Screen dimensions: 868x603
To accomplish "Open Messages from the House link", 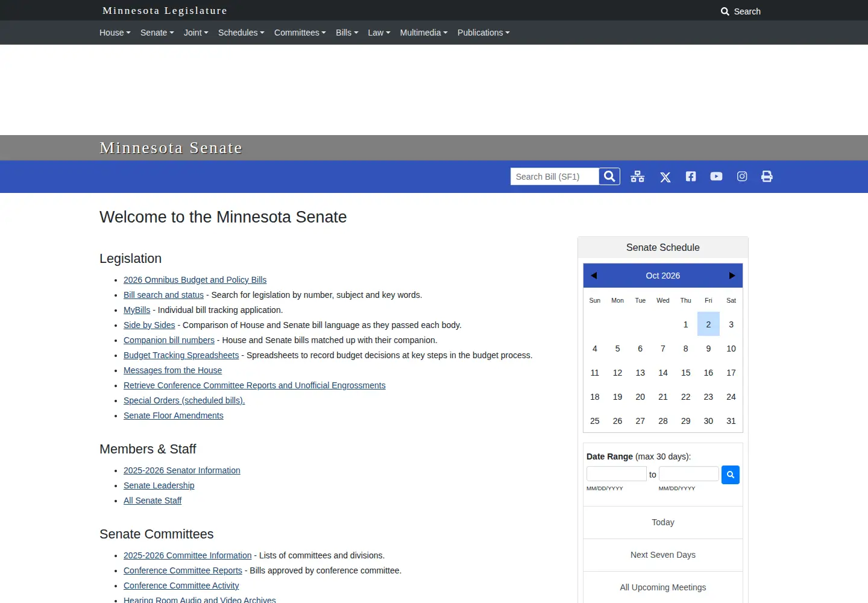I will (x=172, y=370).
